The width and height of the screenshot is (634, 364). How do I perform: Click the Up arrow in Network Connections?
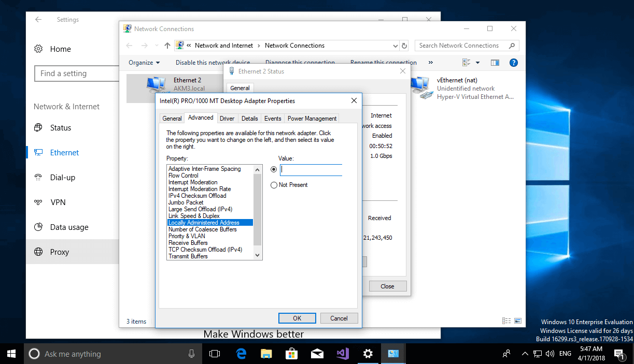coord(167,46)
